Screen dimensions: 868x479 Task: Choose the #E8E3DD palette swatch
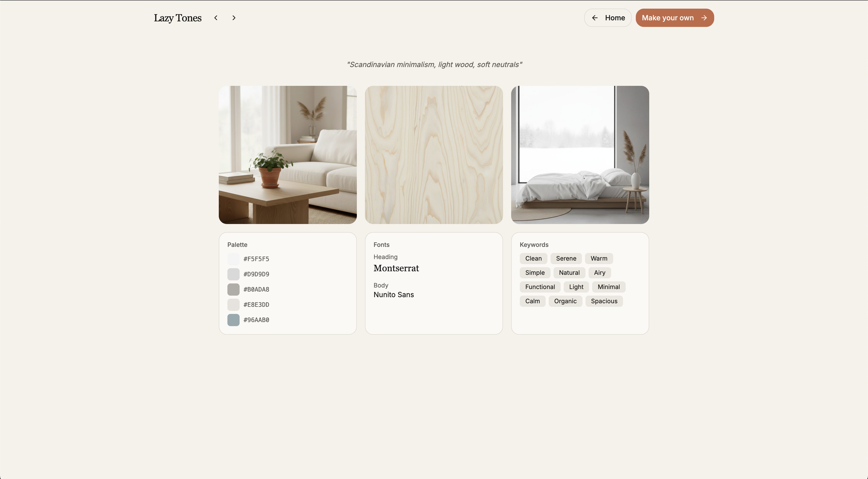pyautogui.click(x=233, y=304)
